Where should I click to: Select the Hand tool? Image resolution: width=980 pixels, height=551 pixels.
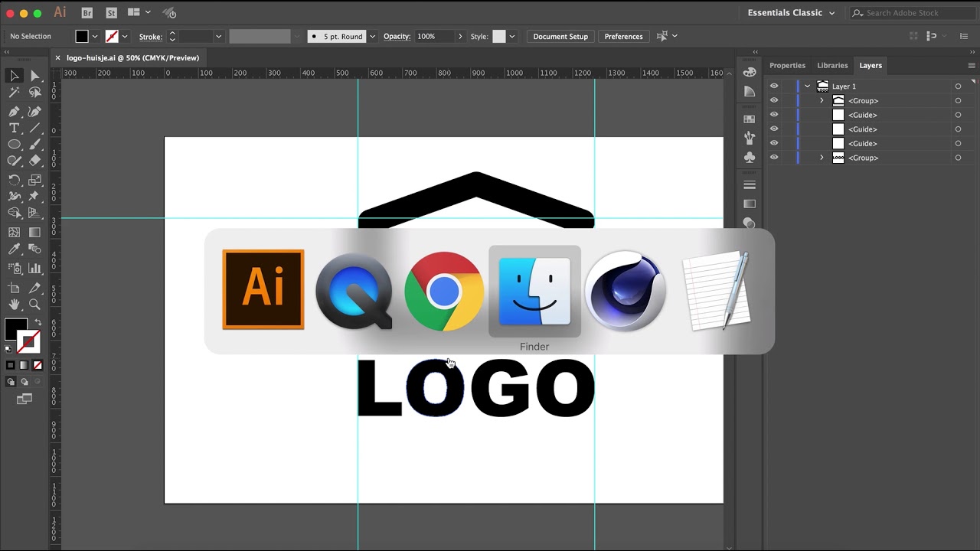tap(14, 305)
